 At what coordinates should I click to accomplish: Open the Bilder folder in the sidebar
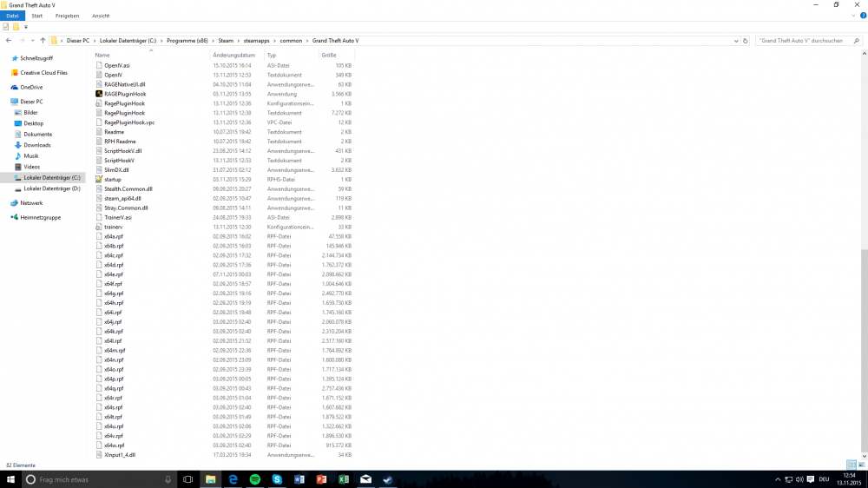click(x=30, y=112)
